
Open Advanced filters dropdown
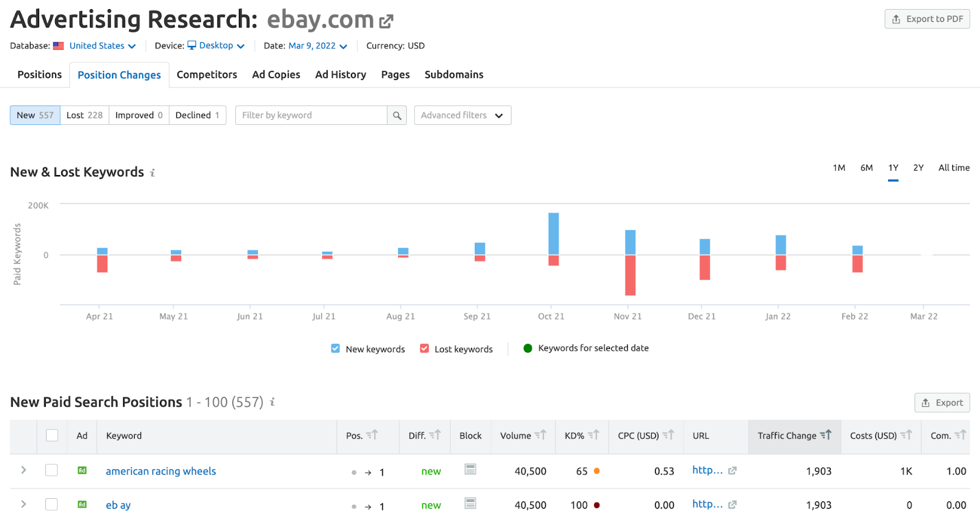click(x=462, y=115)
